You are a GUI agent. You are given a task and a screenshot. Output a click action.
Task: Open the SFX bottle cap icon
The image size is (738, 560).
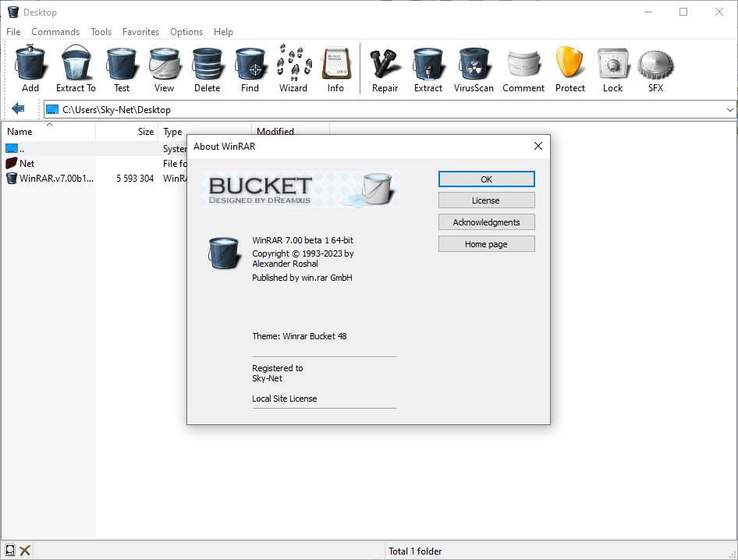click(x=655, y=65)
